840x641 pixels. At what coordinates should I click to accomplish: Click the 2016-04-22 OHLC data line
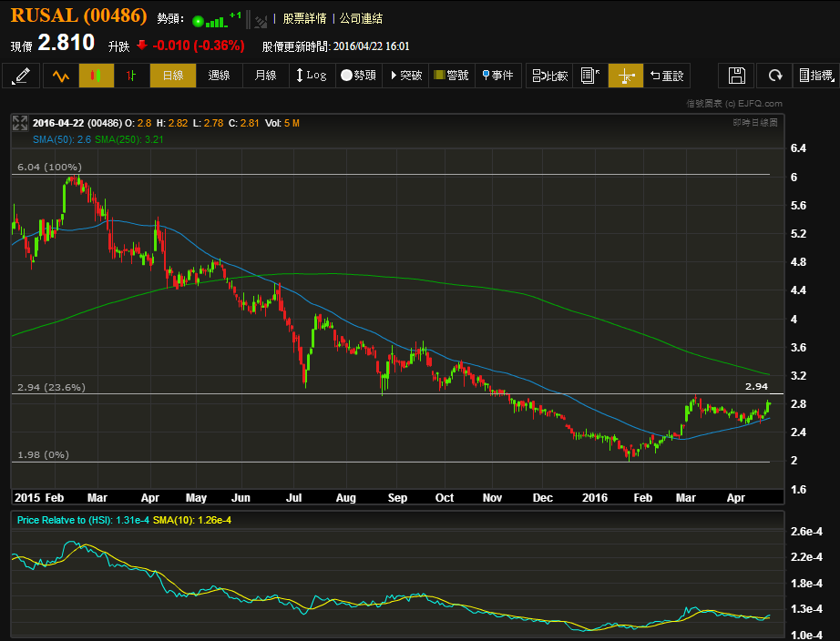166,123
